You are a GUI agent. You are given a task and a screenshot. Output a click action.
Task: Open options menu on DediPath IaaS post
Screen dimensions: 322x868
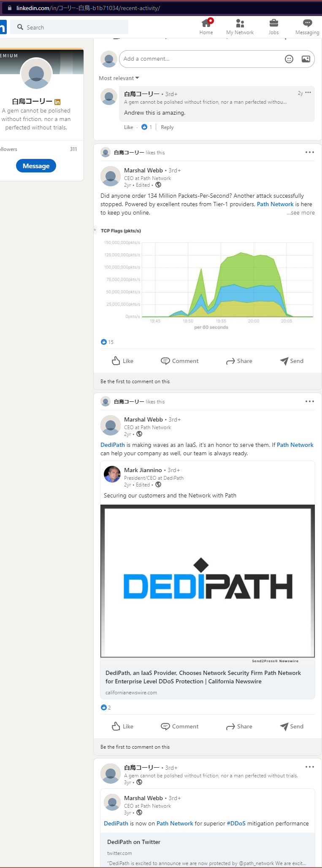click(309, 401)
